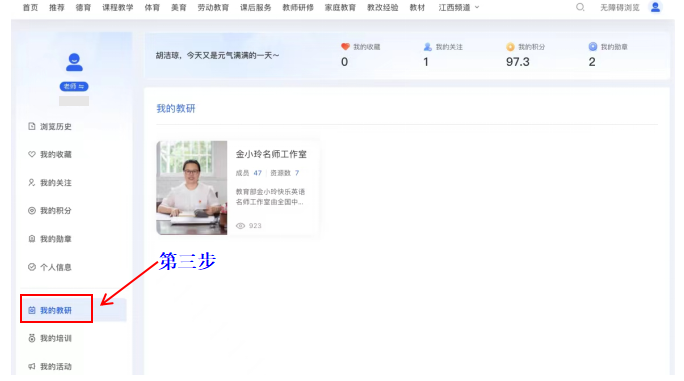Open 教材 in top navigation
This screenshot has width=684, height=381.
417,7
